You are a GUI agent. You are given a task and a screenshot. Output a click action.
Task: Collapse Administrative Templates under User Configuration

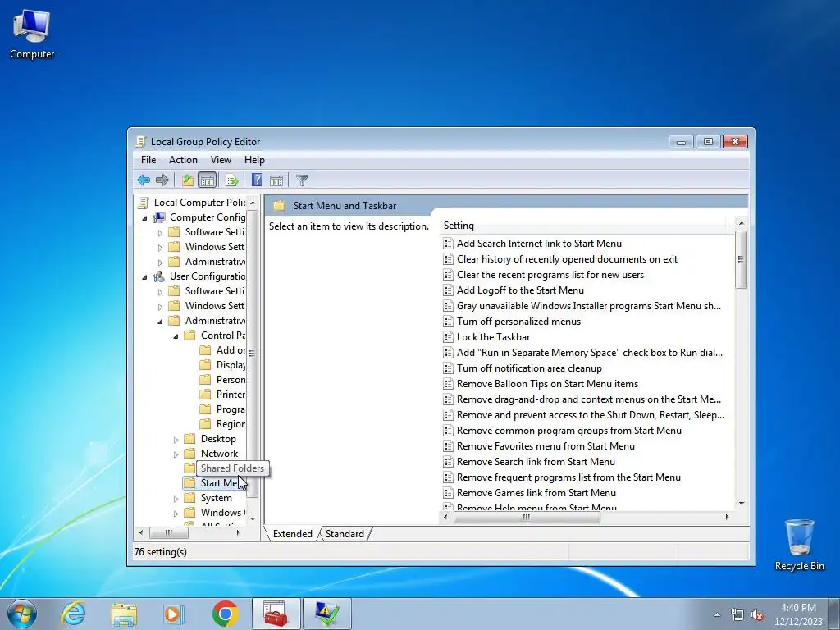160,321
